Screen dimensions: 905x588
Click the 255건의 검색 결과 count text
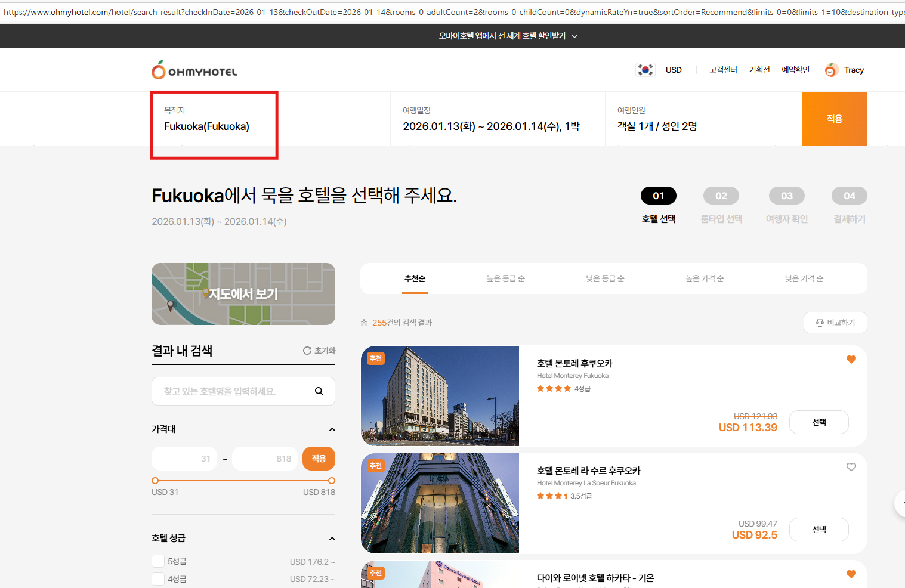click(x=402, y=323)
